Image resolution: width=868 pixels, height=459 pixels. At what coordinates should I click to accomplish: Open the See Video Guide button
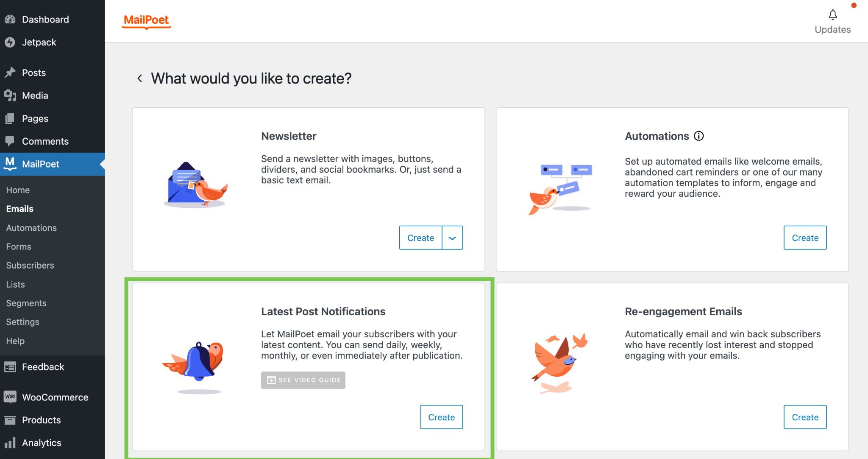(x=303, y=380)
